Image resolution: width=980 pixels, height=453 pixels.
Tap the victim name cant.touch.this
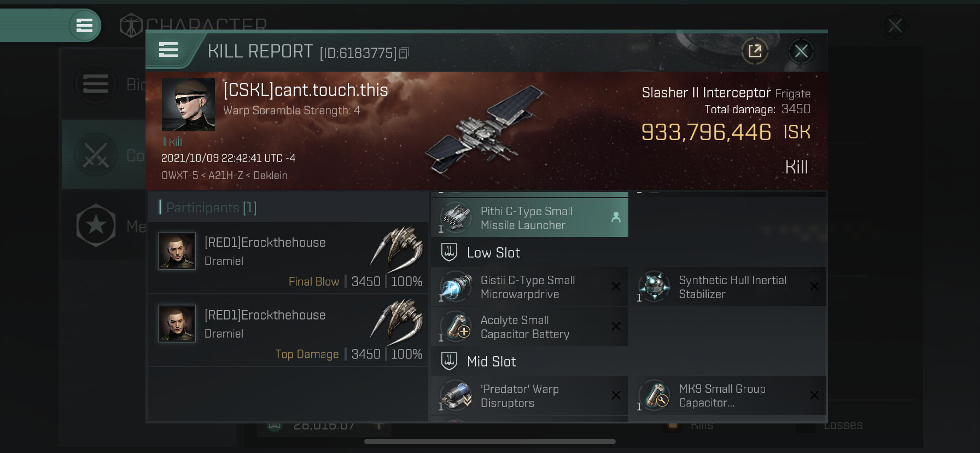pos(306,90)
